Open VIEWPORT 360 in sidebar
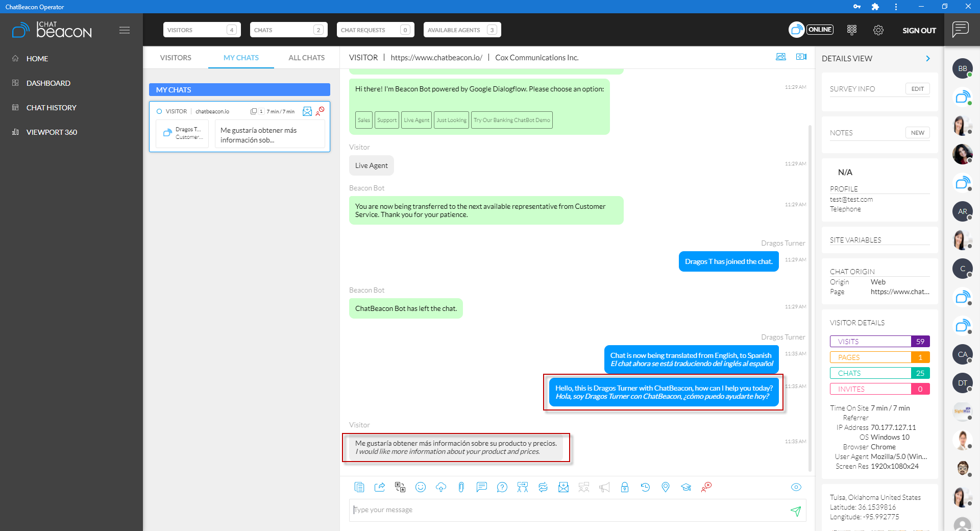The width and height of the screenshot is (980, 531). pyautogui.click(x=52, y=132)
